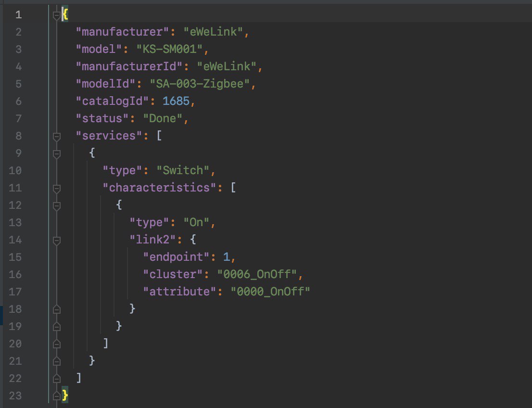
Task: Click line number 17 in the gutter
Action: (15, 292)
